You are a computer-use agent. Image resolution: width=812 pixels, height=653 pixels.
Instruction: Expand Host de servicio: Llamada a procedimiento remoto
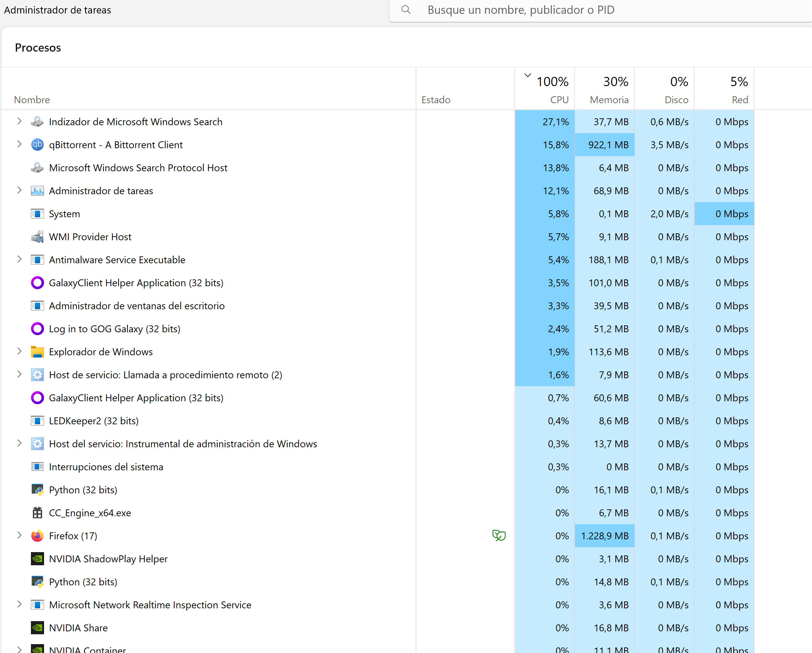tap(19, 374)
